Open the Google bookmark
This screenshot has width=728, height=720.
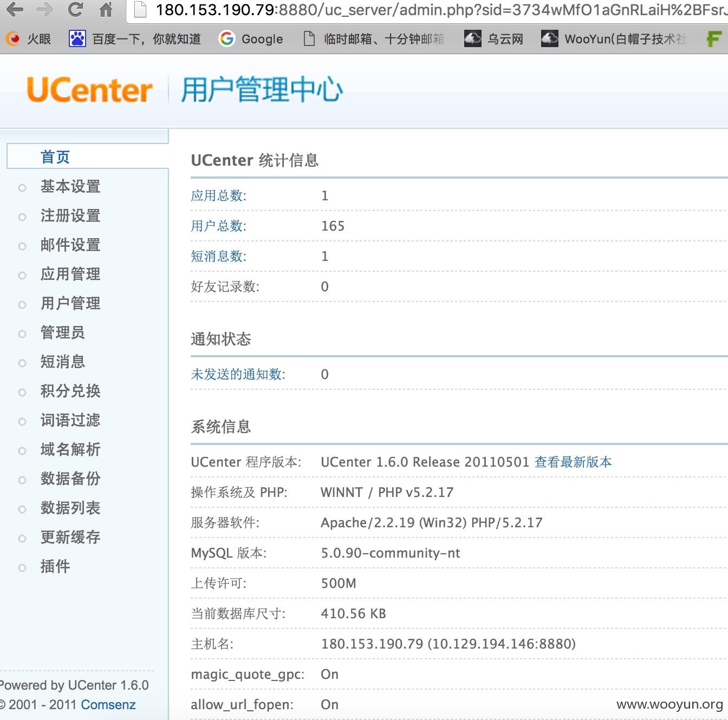[251, 38]
